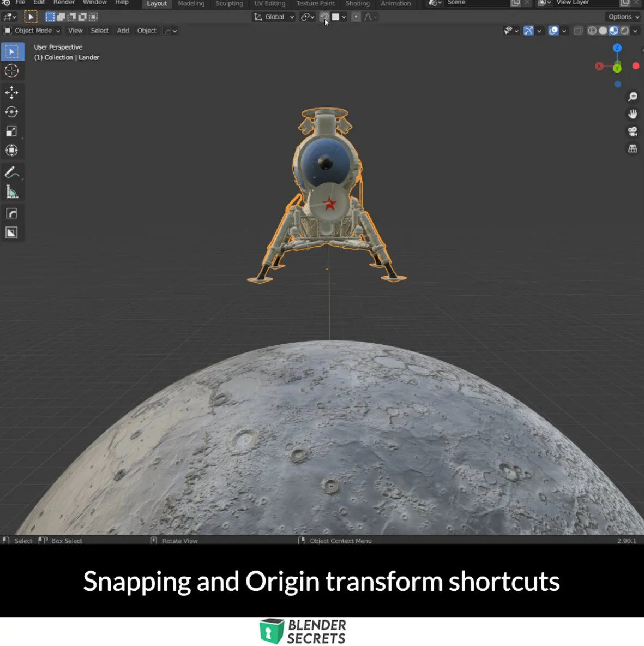This screenshot has height=646, width=644.
Task: Open the Object Mode dropdown
Action: (32, 31)
